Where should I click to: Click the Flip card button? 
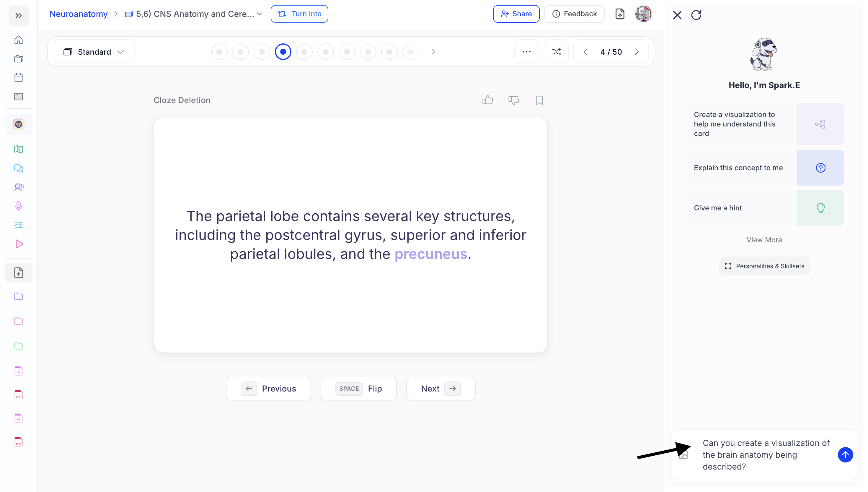(x=358, y=388)
